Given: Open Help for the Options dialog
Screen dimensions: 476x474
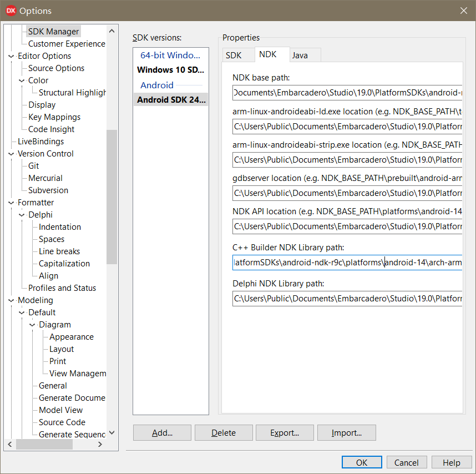Looking at the screenshot, I should tap(452, 462).
